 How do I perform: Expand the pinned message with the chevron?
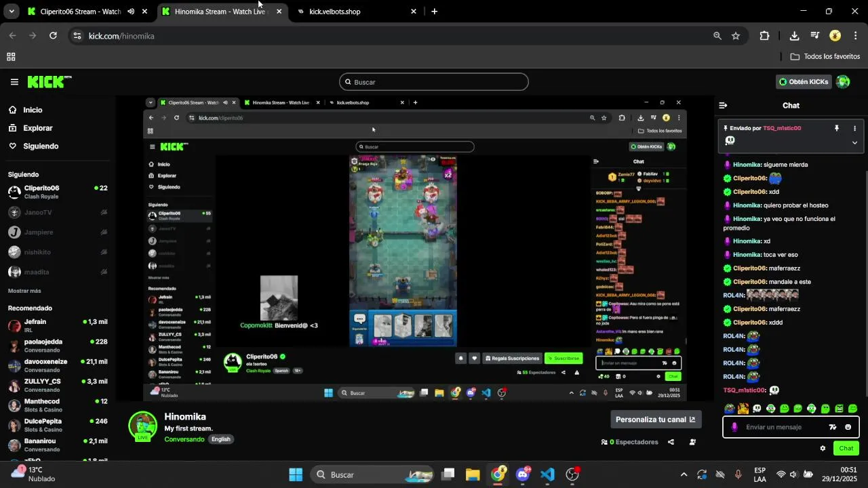854,142
